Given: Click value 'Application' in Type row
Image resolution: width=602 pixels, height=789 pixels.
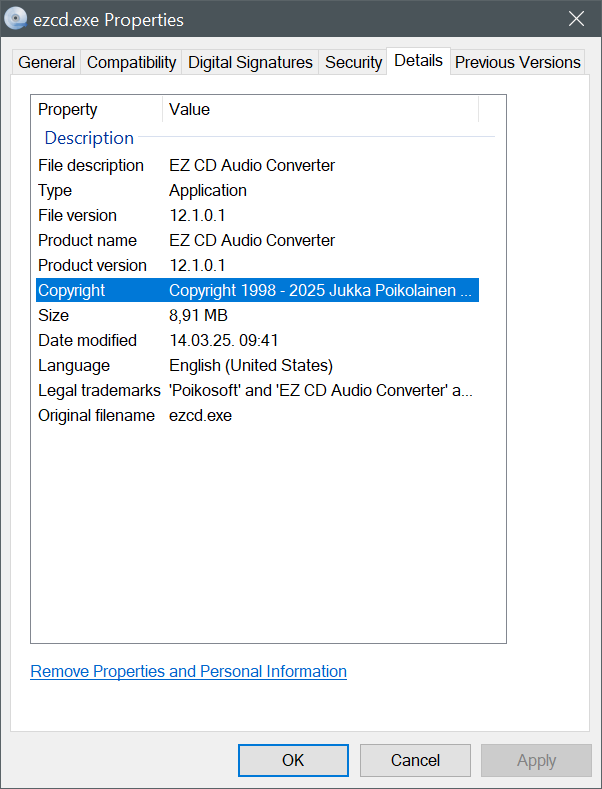Looking at the screenshot, I should click(208, 190).
